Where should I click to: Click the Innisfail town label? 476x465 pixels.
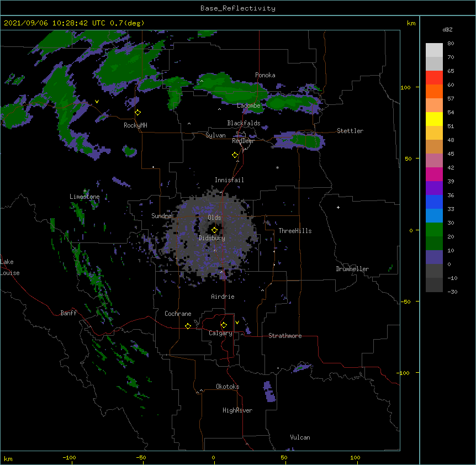click(x=229, y=180)
